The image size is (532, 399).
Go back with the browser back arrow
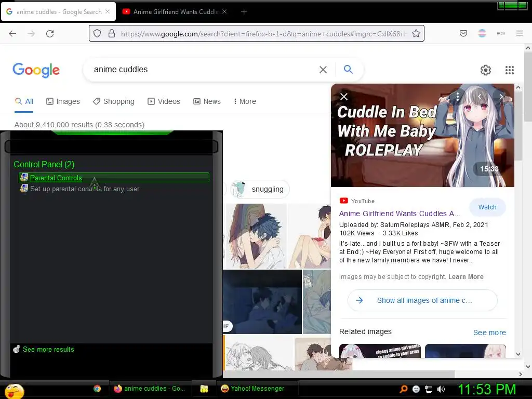(x=12, y=34)
